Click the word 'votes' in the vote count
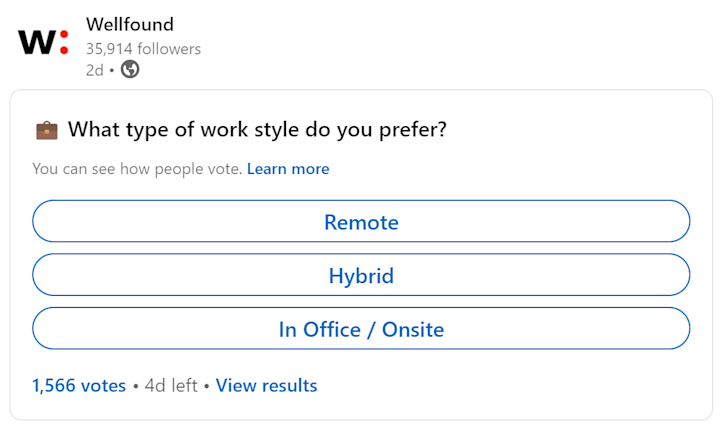This screenshot has height=430, width=720. [x=103, y=386]
